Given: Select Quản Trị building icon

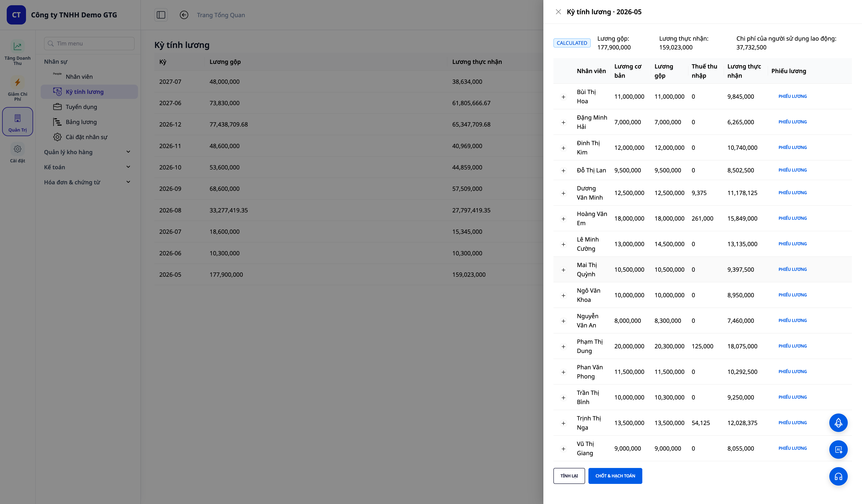Looking at the screenshot, I should pos(17,118).
